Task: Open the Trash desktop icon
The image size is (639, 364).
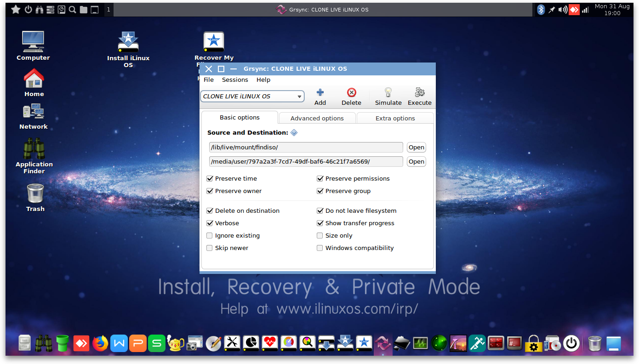Action: click(x=35, y=198)
